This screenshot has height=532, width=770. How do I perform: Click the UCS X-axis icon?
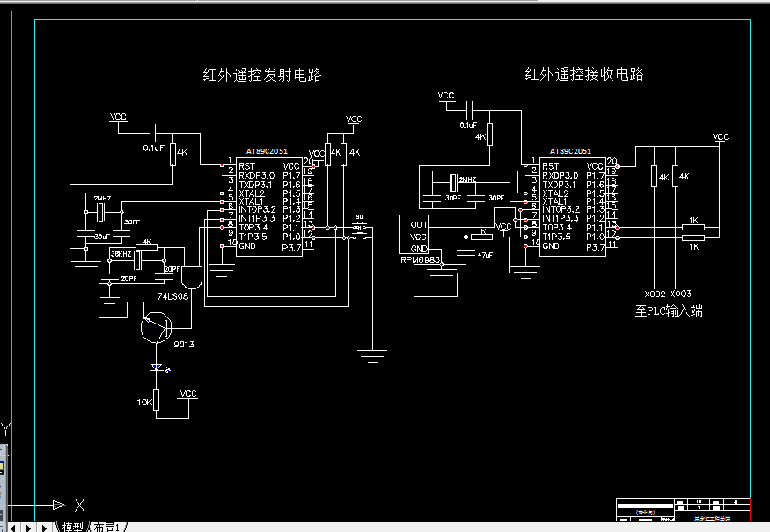click(x=79, y=505)
